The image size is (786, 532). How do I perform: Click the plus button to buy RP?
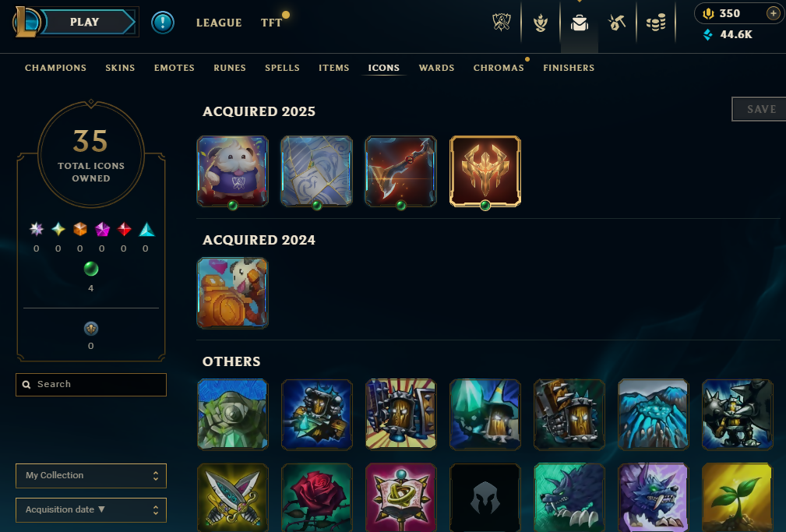774,13
